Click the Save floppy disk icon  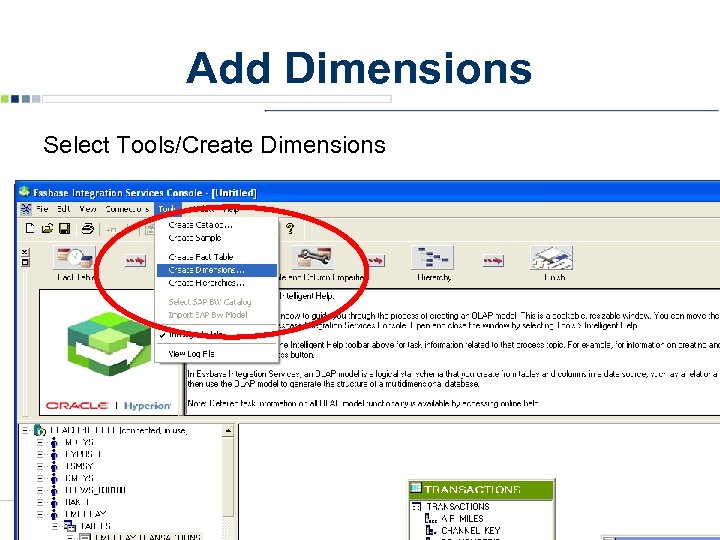pyautogui.click(x=64, y=228)
